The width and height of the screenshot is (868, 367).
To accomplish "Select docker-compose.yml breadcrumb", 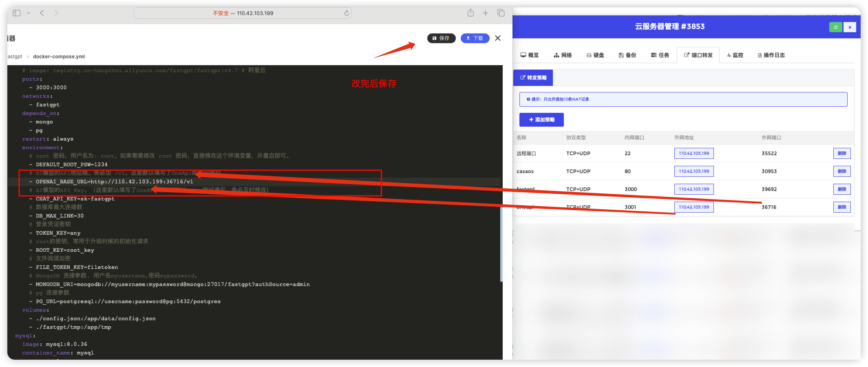I will (x=59, y=57).
